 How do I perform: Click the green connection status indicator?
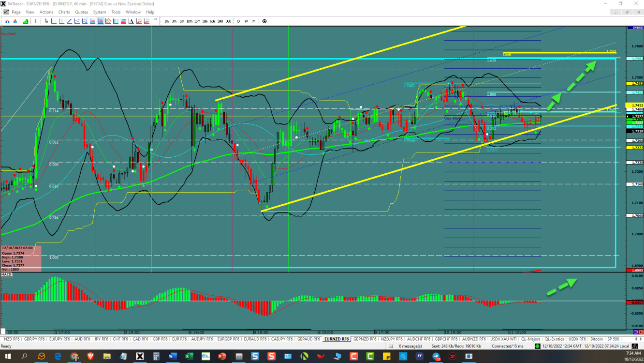pyautogui.click(x=538, y=346)
